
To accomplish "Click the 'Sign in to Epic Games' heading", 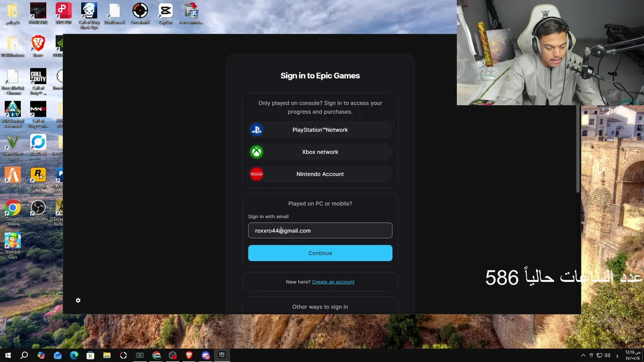I will pos(320,76).
